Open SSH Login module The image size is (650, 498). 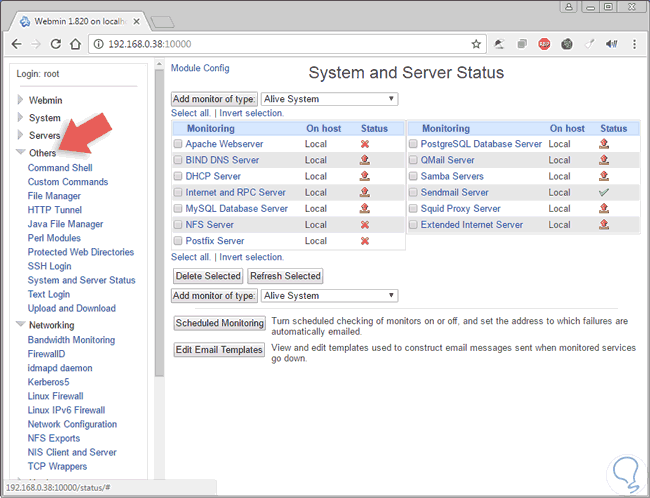coord(49,266)
